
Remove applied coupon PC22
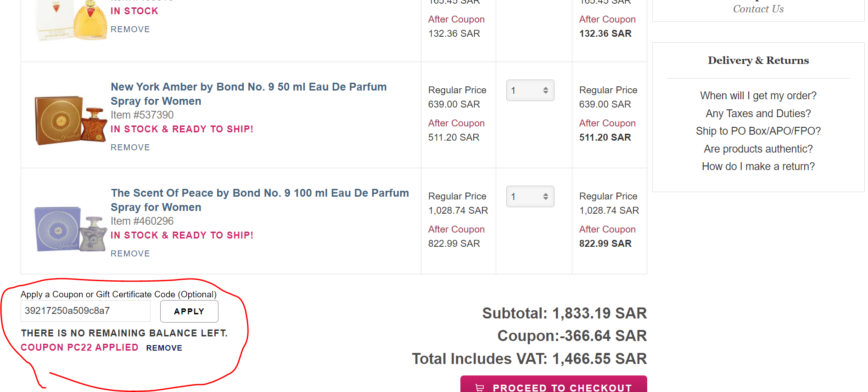tap(164, 348)
